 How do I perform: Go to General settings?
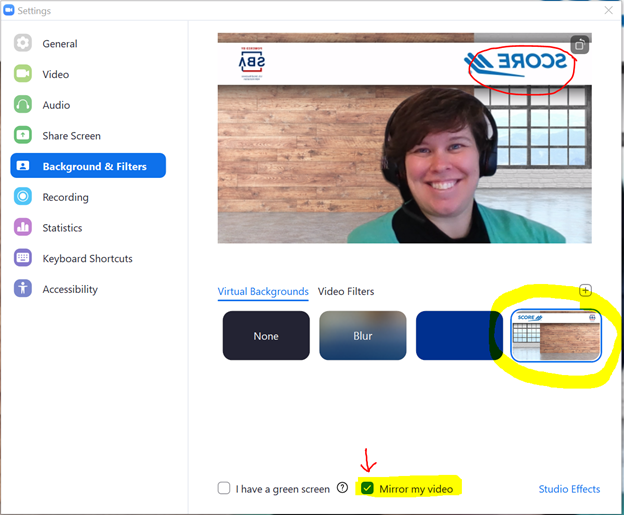pyautogui.click(x=88, y=43)
